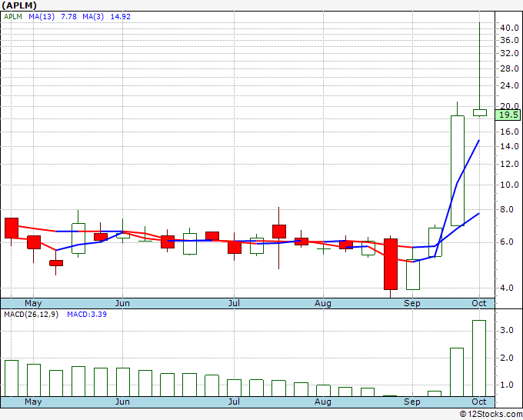Click the large red candlestick before Sep
The width and height of the screenshot is (523, 420).
pyautogui.click(x=390, y=264)
